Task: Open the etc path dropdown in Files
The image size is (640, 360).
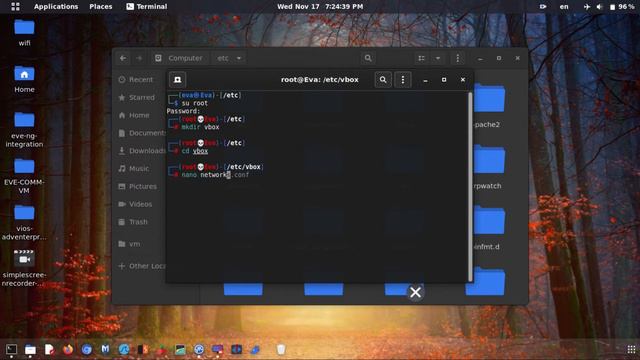Action: point(229,58)
